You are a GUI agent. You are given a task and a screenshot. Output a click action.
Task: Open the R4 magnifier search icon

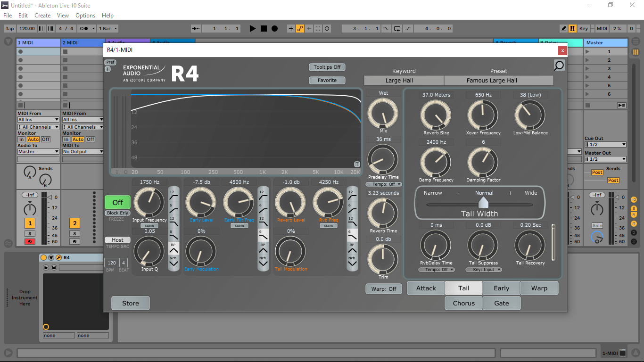click(x=559, y=66)
